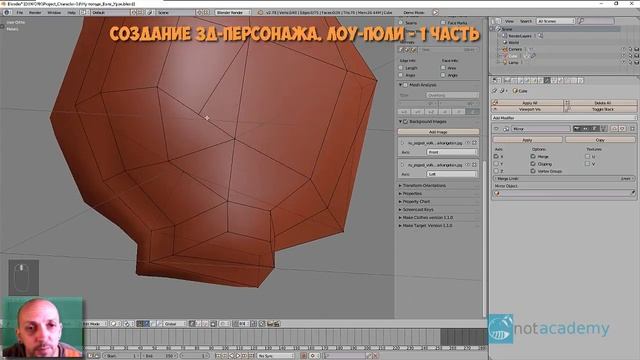This screenshot has height=360, width=640.
Task: Open the Front axis dropdown
Action: [452, 152]
